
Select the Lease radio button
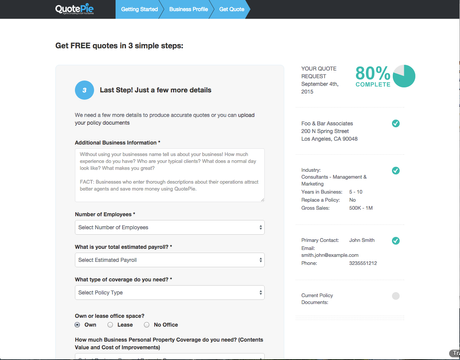click(110, 325)
